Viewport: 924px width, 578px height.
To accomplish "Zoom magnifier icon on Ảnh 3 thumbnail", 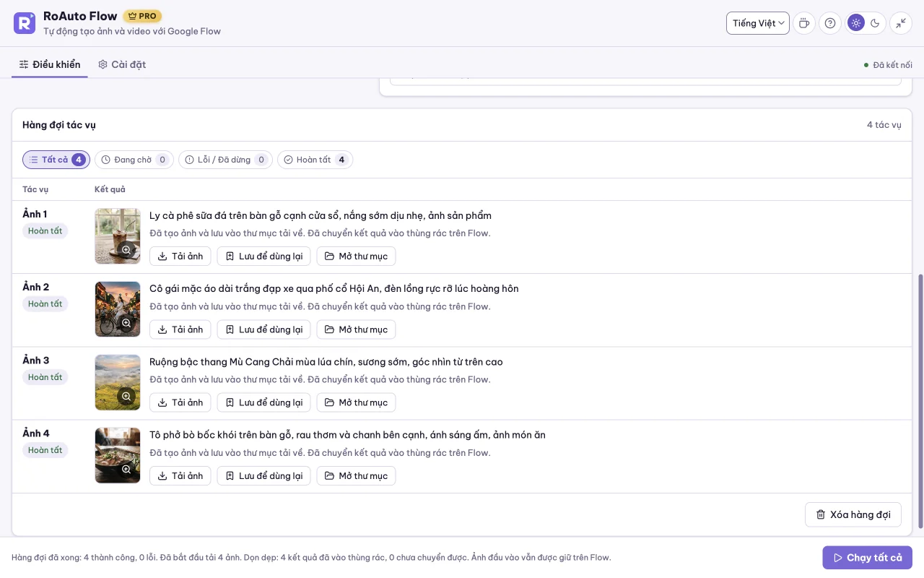I will [x=126, y=396].
